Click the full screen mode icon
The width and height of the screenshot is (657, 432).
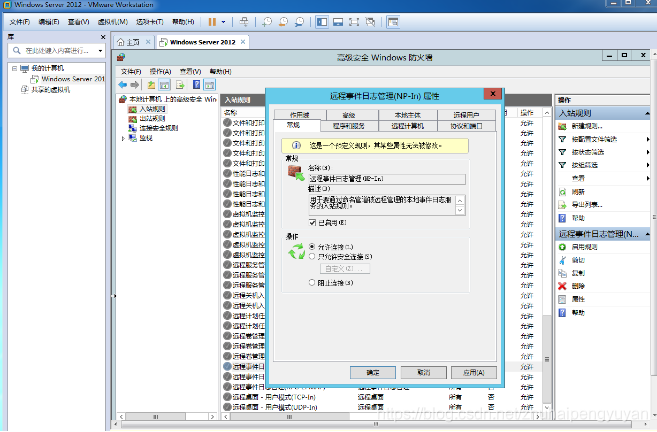click(354, 22)
